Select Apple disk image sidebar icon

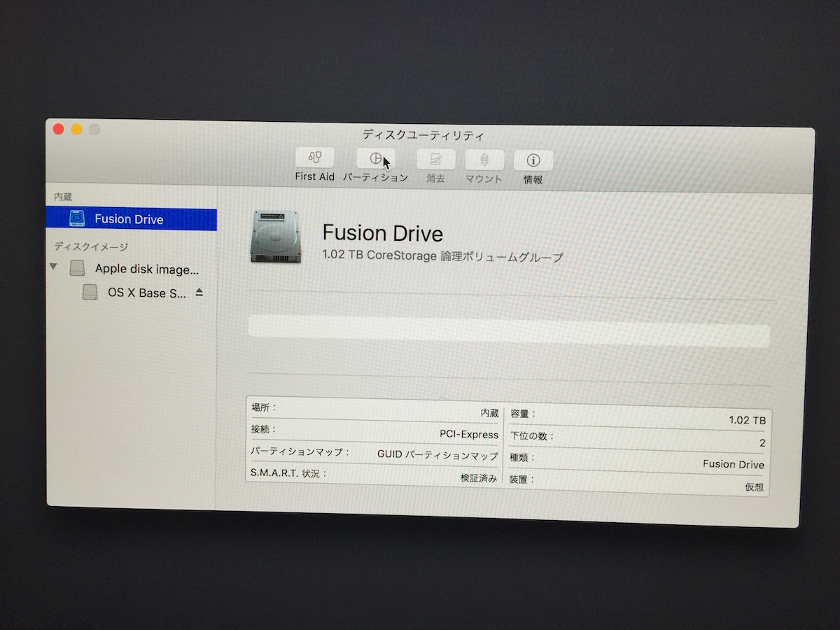77,268
